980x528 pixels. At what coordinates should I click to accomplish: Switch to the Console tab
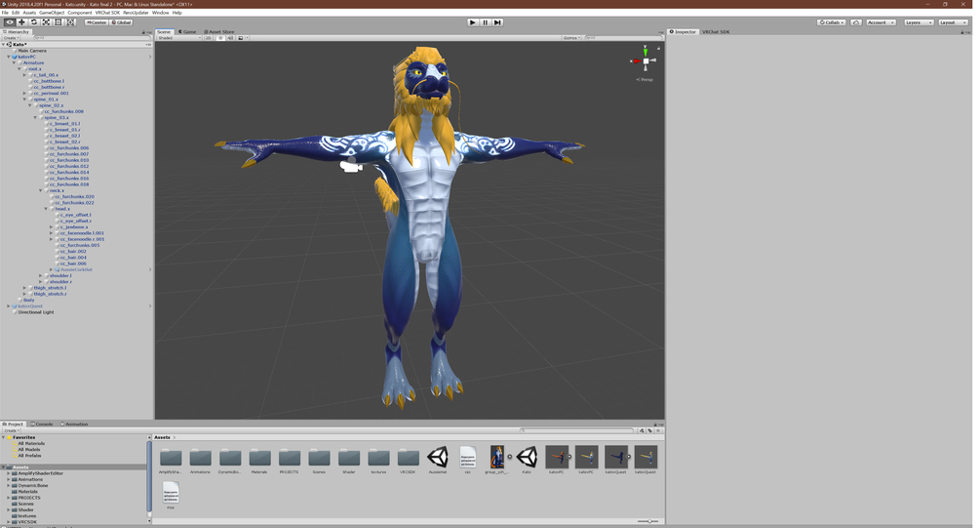(42, 425)
